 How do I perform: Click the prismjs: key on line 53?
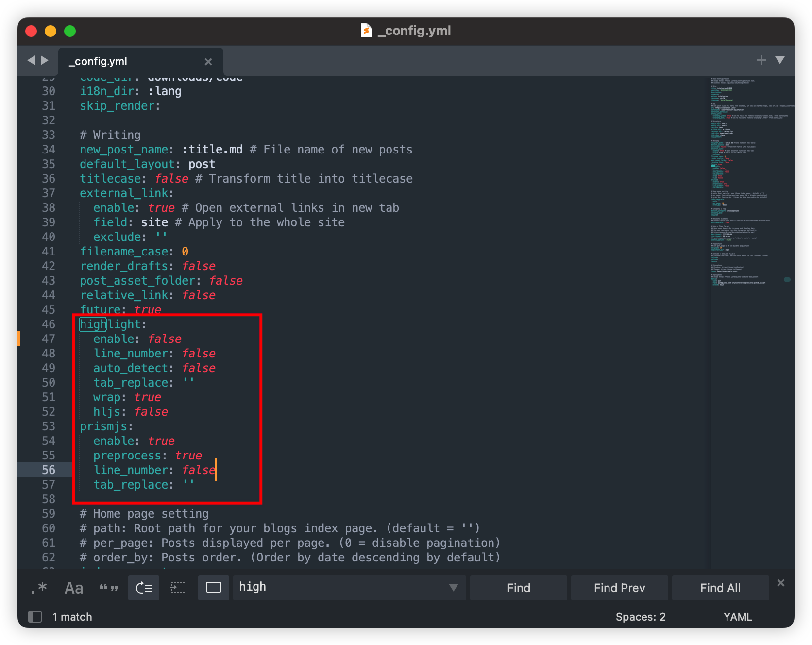click(106, 426)
